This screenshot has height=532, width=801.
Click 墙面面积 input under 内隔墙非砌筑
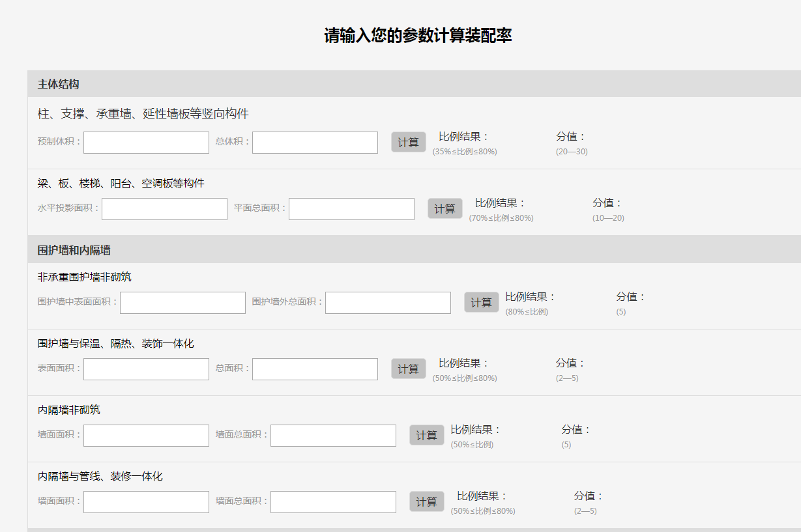(x=146, y=436)
